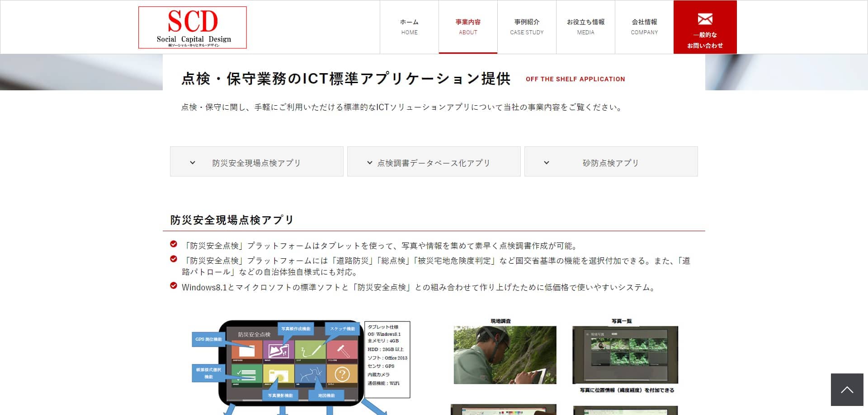Go to 会社情報 COMPANY page

644,27
